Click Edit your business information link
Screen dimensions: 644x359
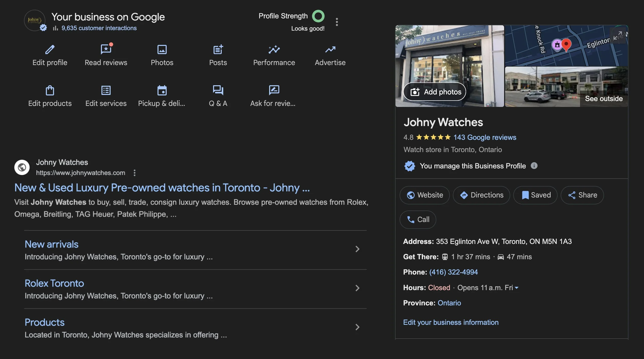point(451,322)
